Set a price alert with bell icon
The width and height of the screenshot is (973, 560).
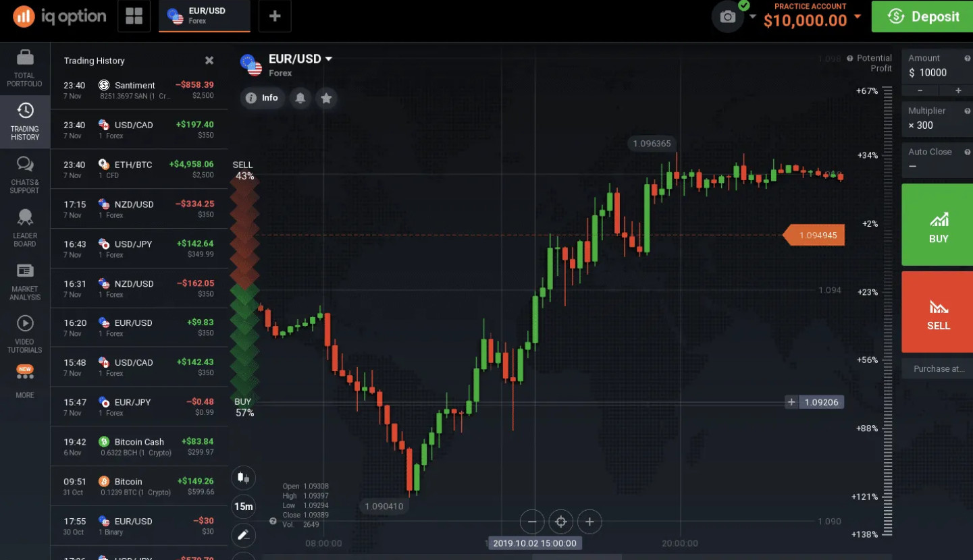[300, 98]
